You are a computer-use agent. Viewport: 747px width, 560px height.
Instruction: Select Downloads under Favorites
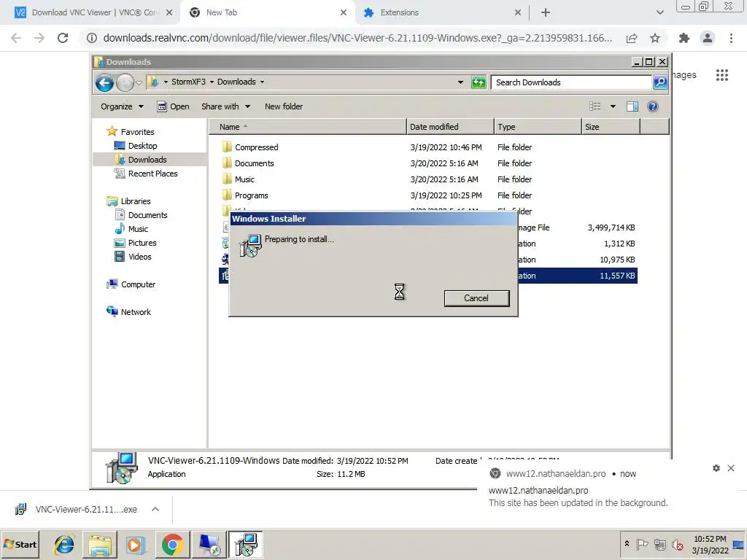tap(147, 160)
